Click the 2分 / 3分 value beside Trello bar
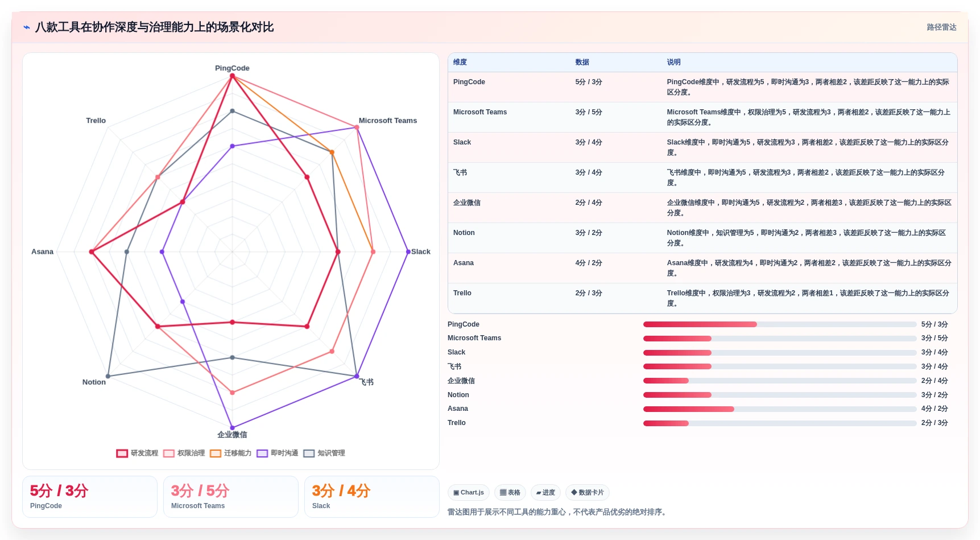 click(x=934, y=423)
